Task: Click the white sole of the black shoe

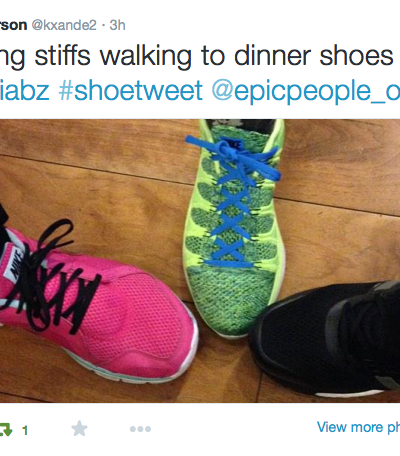Action: (348, 394)
